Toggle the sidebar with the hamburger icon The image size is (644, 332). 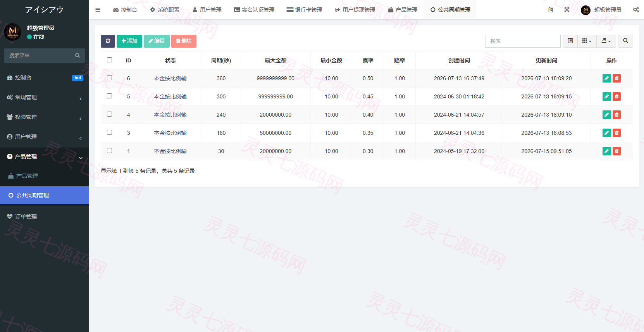pyautogui.click(x=98, y=10)
